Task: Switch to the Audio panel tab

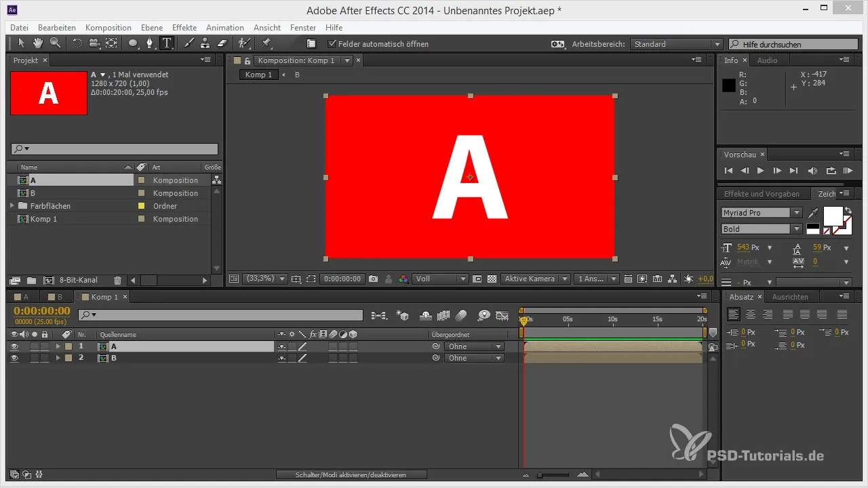Action: coord(768,60)
